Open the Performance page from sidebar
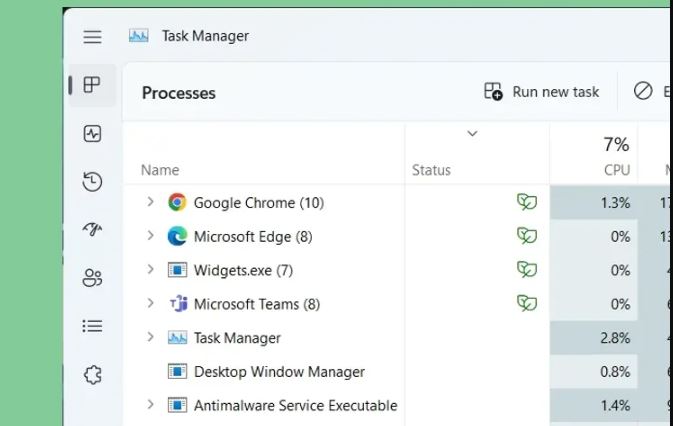Screen dimensions: 673x426 (92, 133)
